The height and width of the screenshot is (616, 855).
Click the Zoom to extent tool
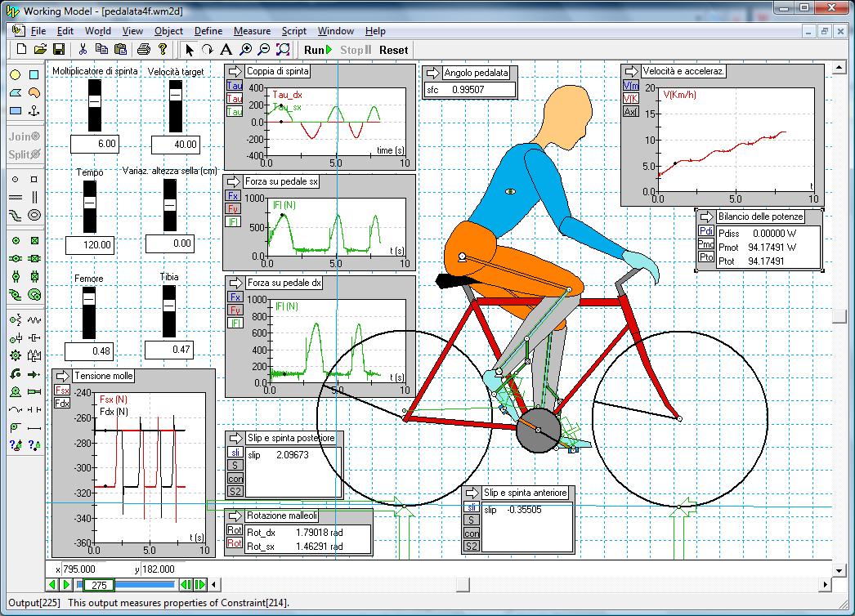pos(283,50)
